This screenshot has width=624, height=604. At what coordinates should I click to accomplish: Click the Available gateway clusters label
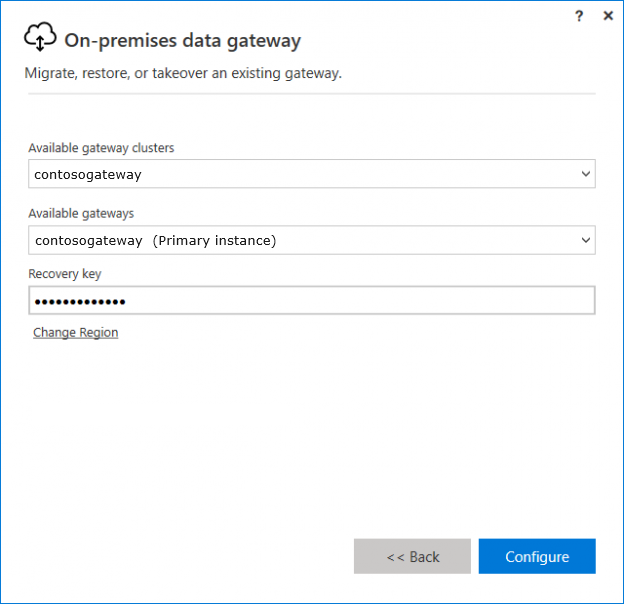pos(101,148)
